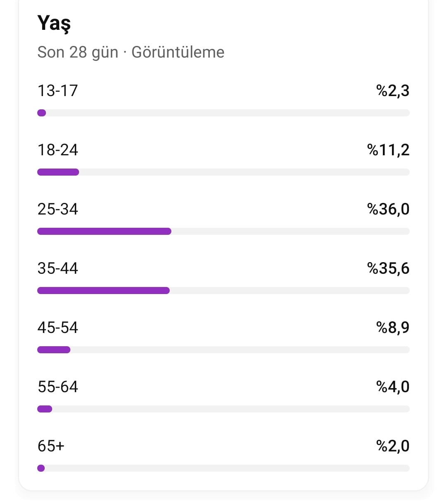The width and height of the screenshot is (447, 504).
Task: Select the 65+ age group label
Action: [51, 446]
